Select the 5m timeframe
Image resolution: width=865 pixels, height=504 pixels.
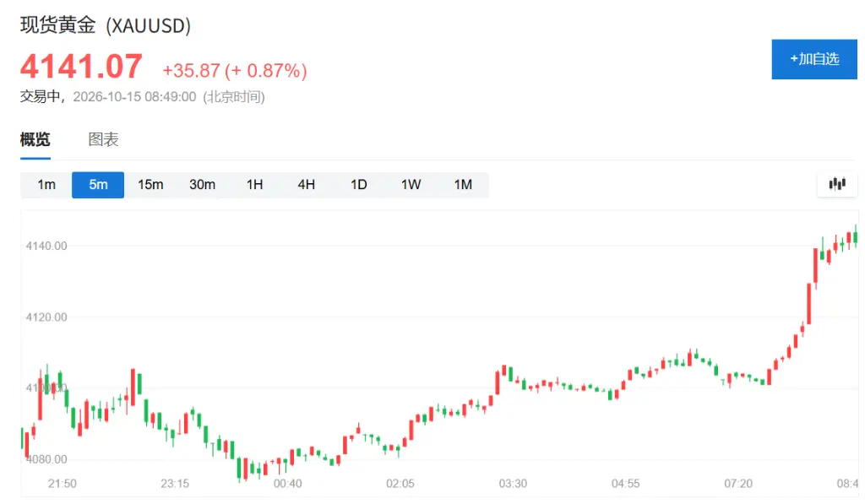coord(98,185)
